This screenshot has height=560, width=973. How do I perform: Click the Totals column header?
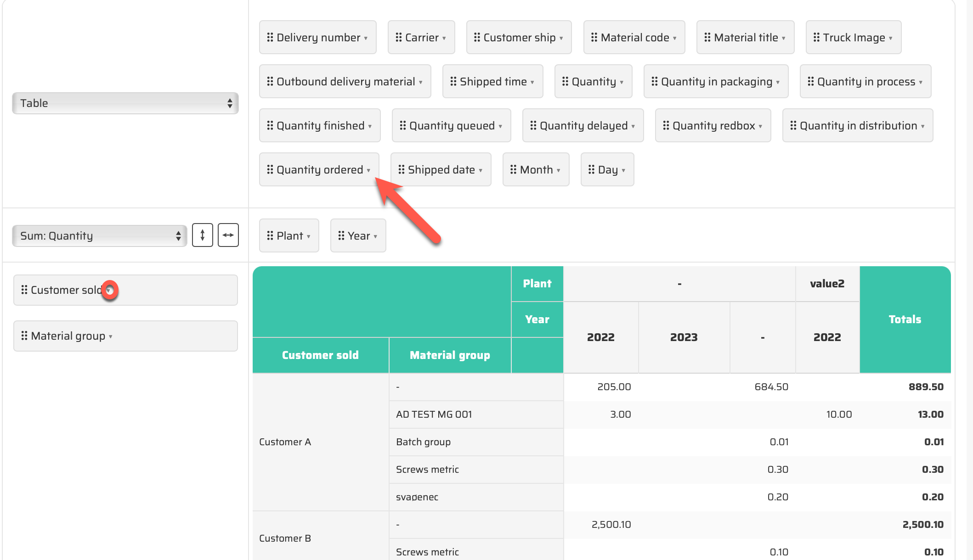point(905,319)
